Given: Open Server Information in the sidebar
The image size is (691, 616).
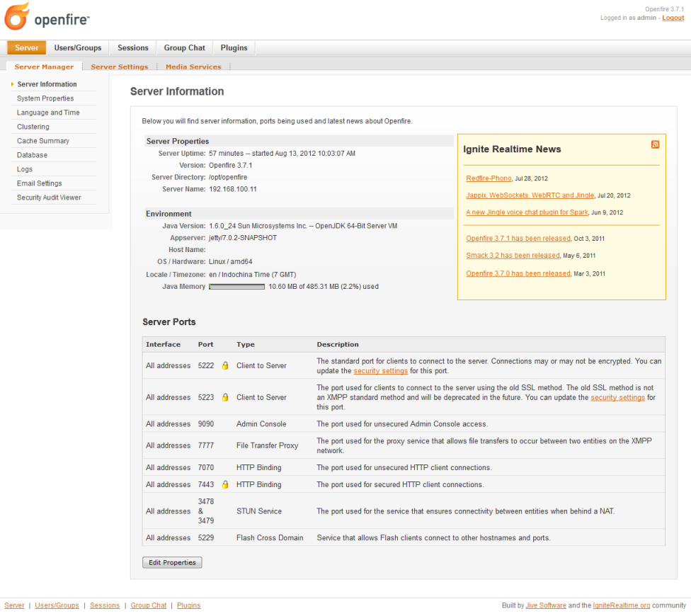Looking at the screenshot, I should pos(47,84).
